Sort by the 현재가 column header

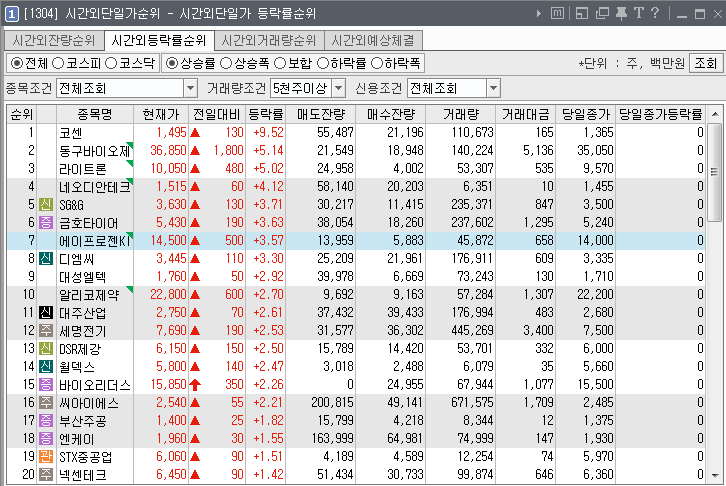tap(161, 114)
